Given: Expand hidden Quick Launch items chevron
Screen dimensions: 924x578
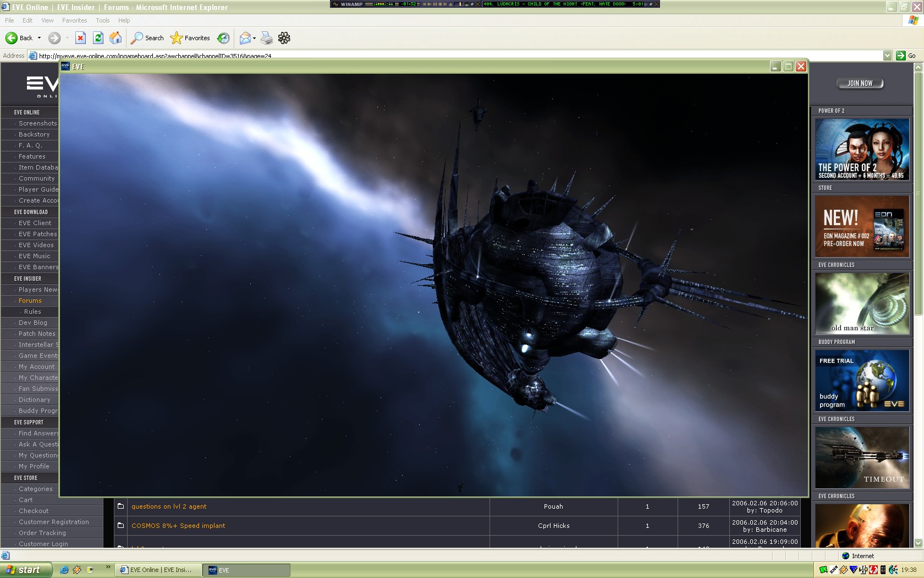Looking at the screenshot, I should [x=108, y=566].
